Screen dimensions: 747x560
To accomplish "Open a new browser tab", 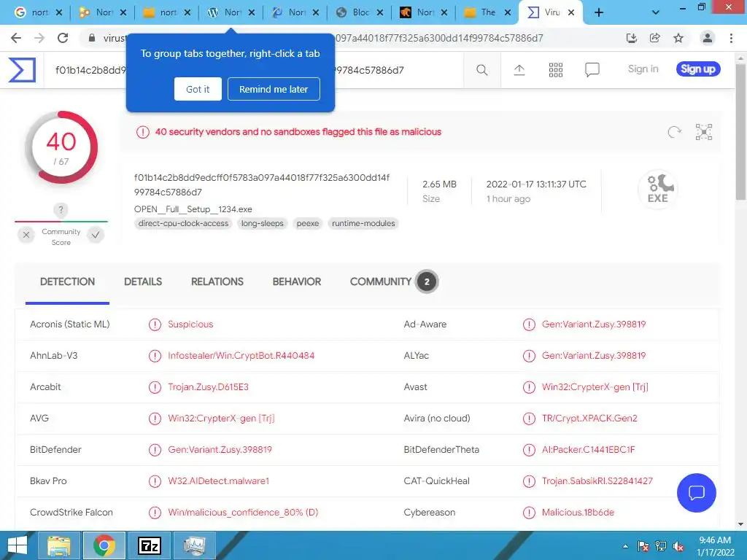I will 599,13.
